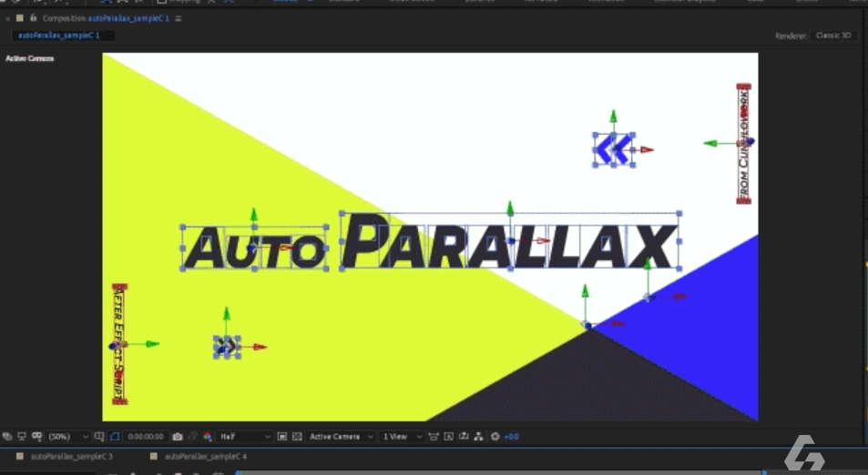Toggle pixel aspect ratio correction icon

pos(434,437)
